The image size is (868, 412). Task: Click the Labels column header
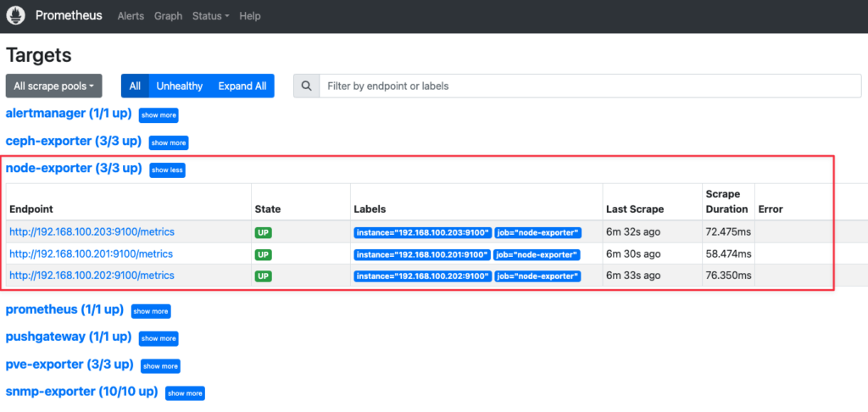coord(370,209)
